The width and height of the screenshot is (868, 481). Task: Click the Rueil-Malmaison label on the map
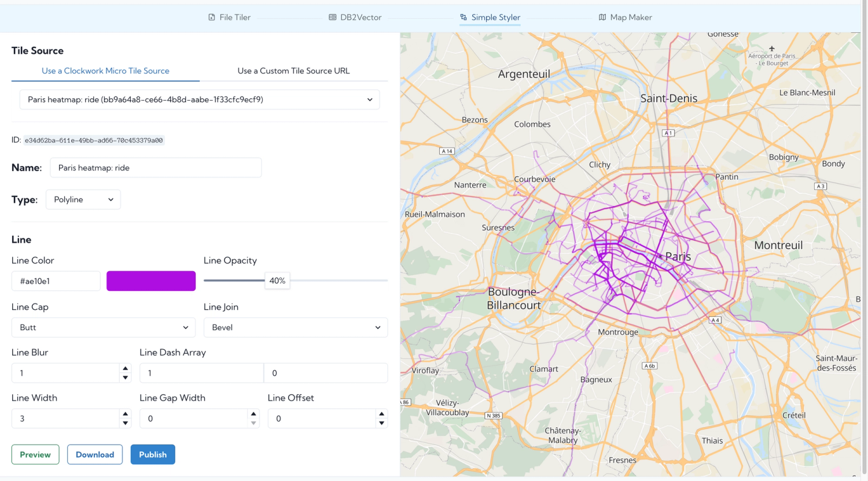click(x=435, y=214)
